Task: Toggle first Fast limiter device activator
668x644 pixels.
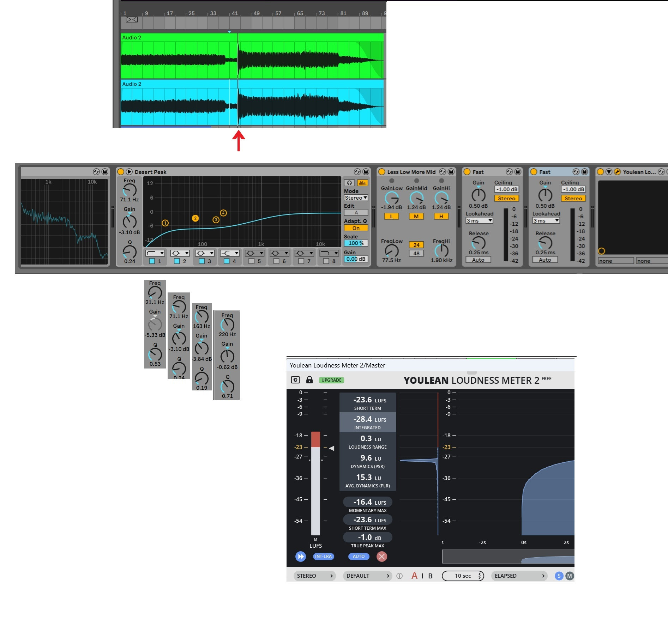Action: coord(467,172)
